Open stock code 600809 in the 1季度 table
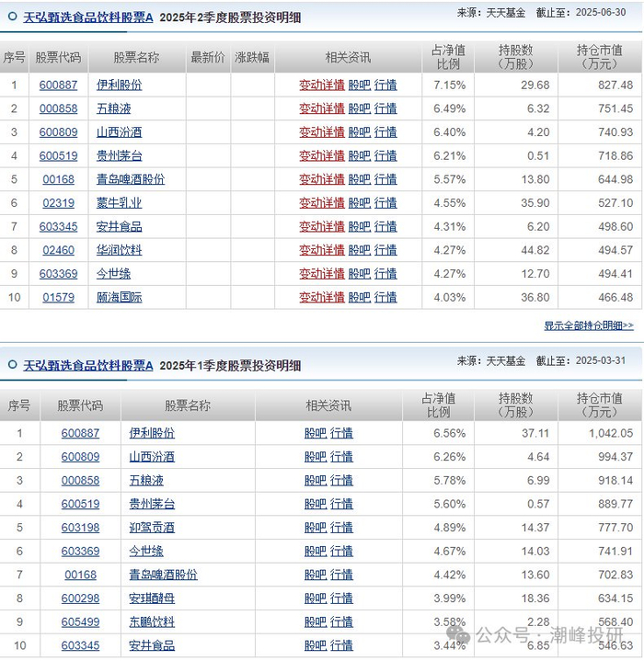The height and width of the screenshot is (661, 644). point(80,457)
